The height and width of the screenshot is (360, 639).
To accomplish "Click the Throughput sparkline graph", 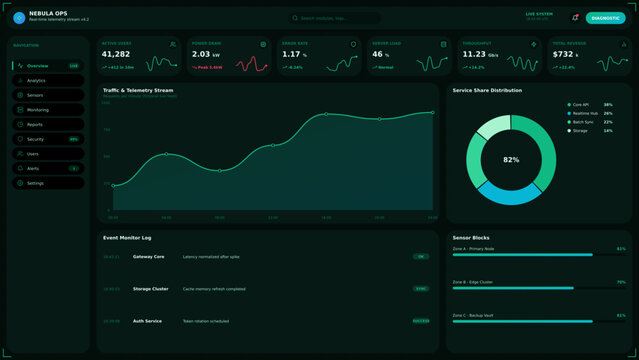I will coord(522,63).
